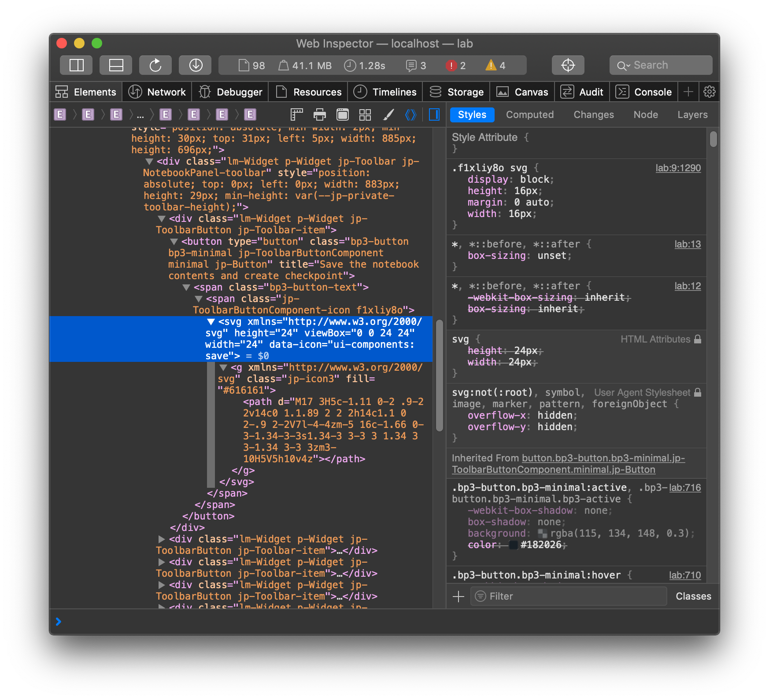The image size is (769, 700).
Task: Open source link lab:710
Action: click(x=685, y=575)
